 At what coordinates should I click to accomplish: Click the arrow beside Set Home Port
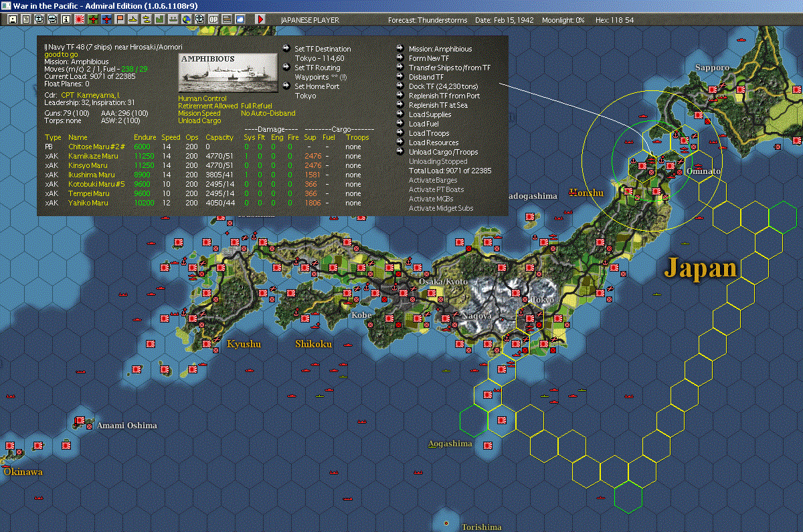click(286, 86)
